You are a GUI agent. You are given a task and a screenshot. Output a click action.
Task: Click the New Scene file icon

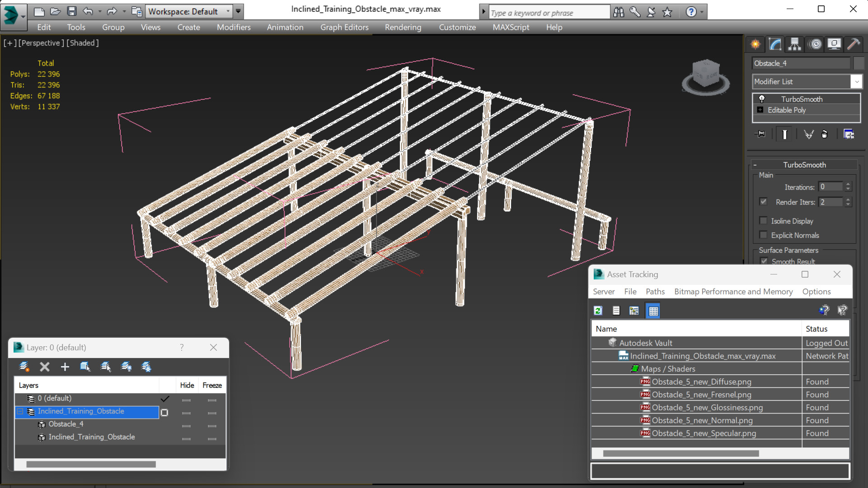click(x=39, y=11)
